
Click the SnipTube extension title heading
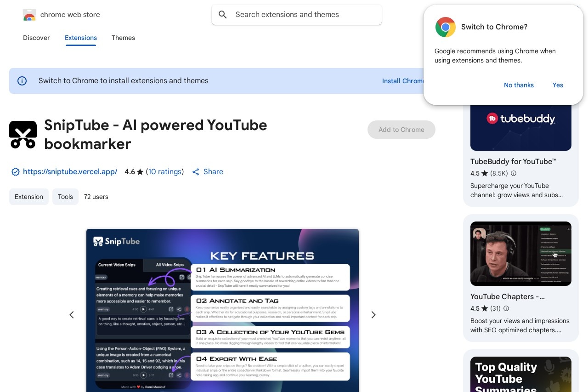click(x=156, y=135)
